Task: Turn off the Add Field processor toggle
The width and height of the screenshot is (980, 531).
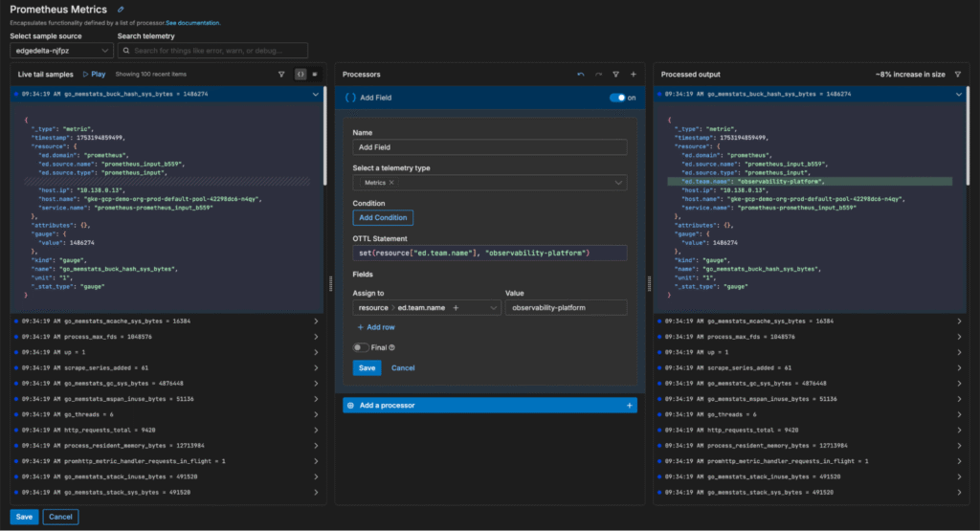Action: 619,98
